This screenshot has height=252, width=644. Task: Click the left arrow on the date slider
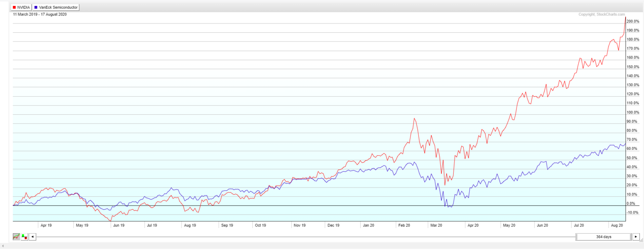[x=33, y=237]
